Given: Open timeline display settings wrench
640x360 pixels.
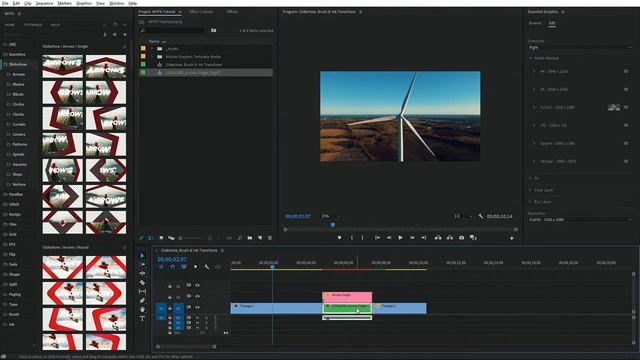Looking at the screenshot, I should tap(207, 267).
